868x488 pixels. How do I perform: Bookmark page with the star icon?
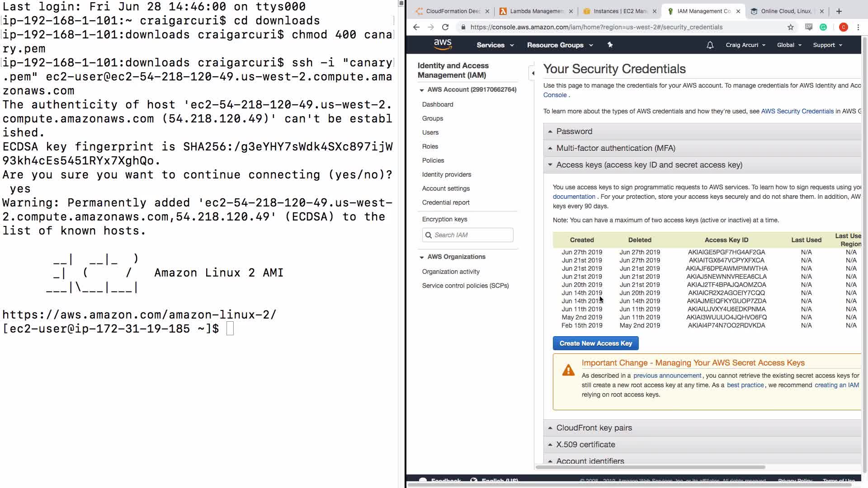[x=790, y=27]
